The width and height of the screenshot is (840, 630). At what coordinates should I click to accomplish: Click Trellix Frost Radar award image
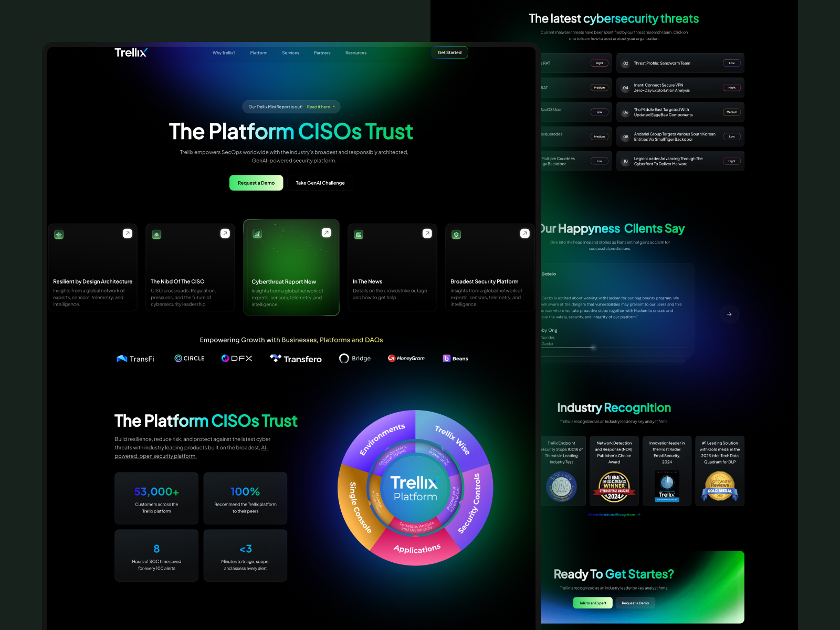click(667, 487)
